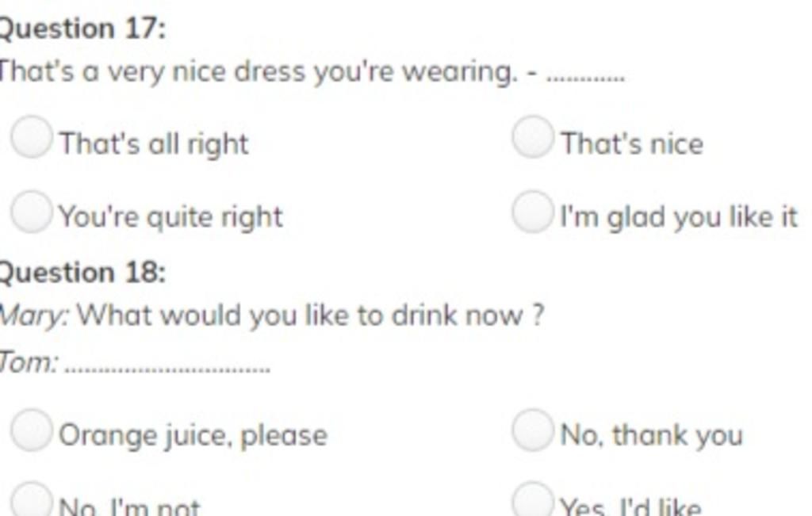Image resolution: width=812 pixels, height=516 pixels.
Task: Click the "No, thank you" answer label text
Action: [652, 435]
